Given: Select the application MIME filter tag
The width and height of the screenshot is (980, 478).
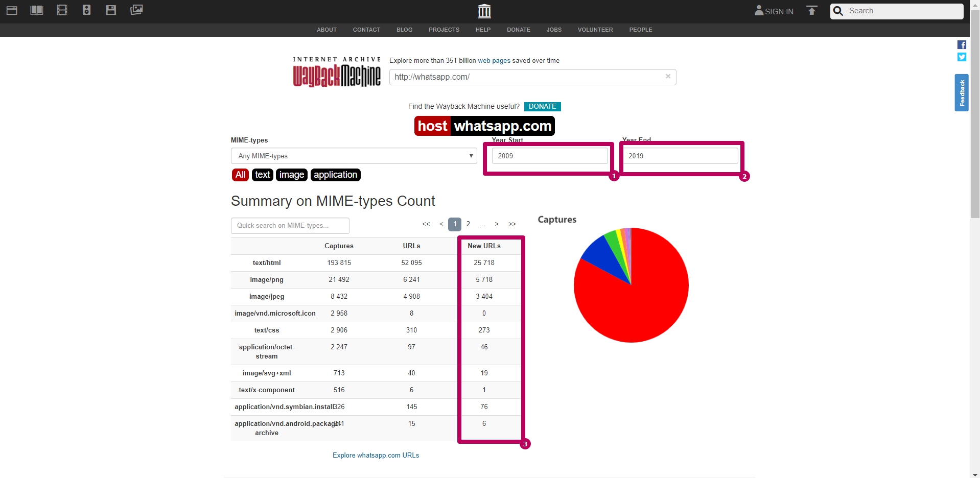Looking at the screenshot, I should pyautogui.click(x=336, y=175).
